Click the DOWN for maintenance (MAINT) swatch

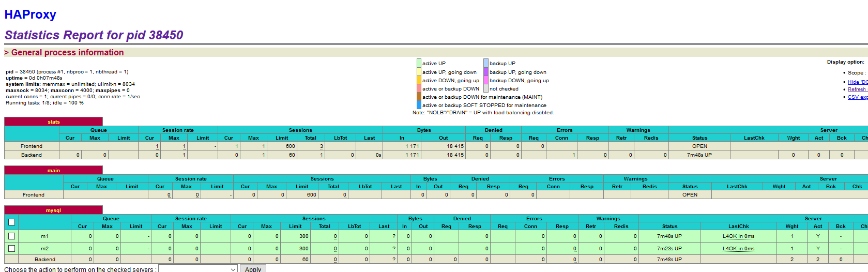(419, 97)
